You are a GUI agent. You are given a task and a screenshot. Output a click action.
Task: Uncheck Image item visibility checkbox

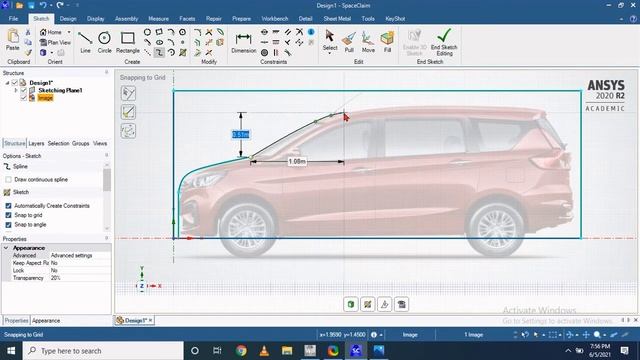point(23,98)
